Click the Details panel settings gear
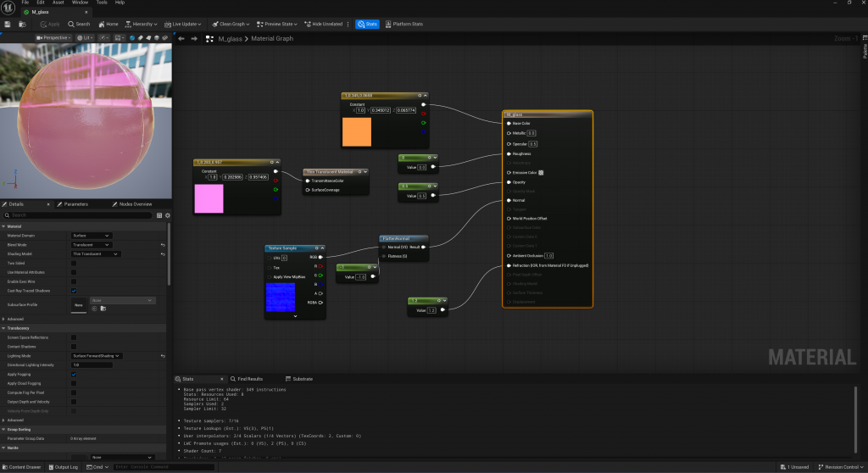The height and width of the screenshot is (473, 868). pos(167,215)
